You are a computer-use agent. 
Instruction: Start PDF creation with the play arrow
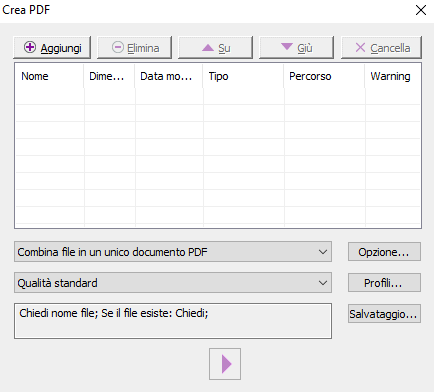coord(225,364)
